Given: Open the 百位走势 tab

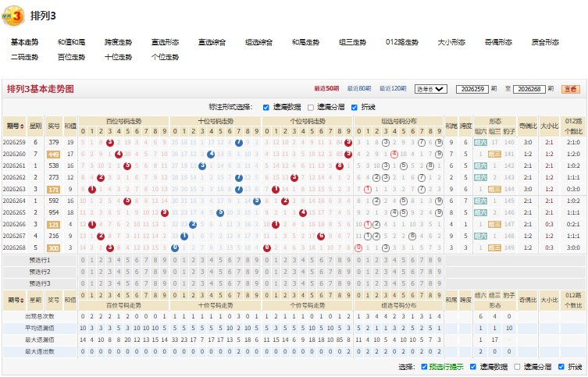Looking at the screenshot, I should pyautogui.click(x=71, y=57).
